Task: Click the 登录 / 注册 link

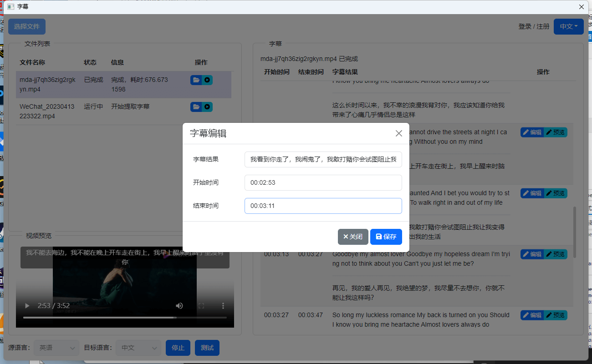Action: (x=533, y=26)
